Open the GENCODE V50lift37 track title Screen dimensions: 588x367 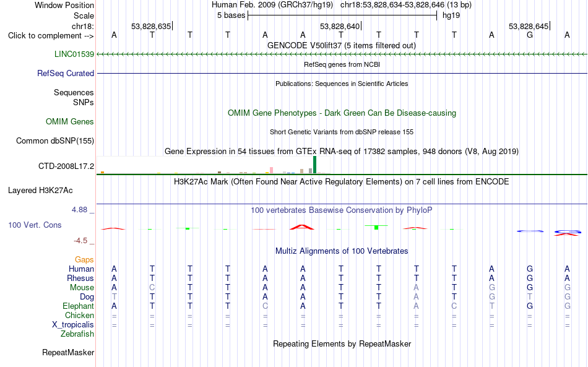point(342,45)
